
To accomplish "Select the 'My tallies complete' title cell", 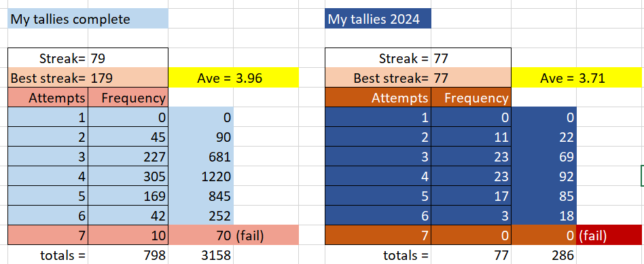I will [88, 18].
